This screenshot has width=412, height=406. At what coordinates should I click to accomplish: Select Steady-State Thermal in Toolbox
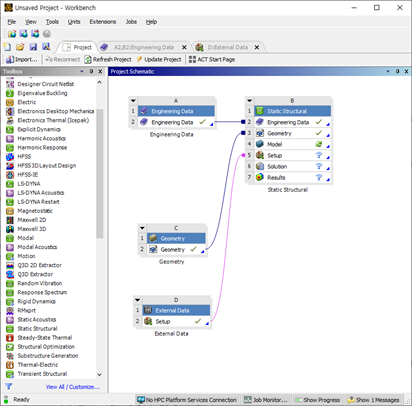45,338
